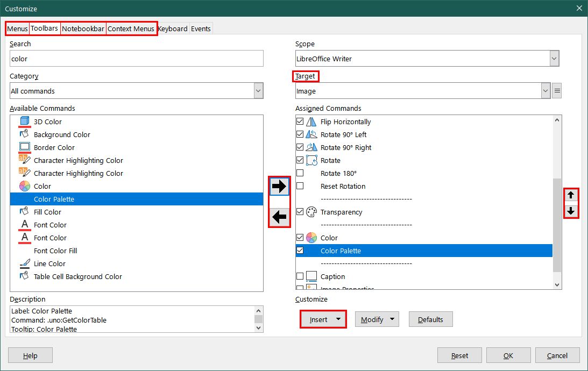Select the 3D Color cube icon
588x371 pixels.
tap(25, 122)
